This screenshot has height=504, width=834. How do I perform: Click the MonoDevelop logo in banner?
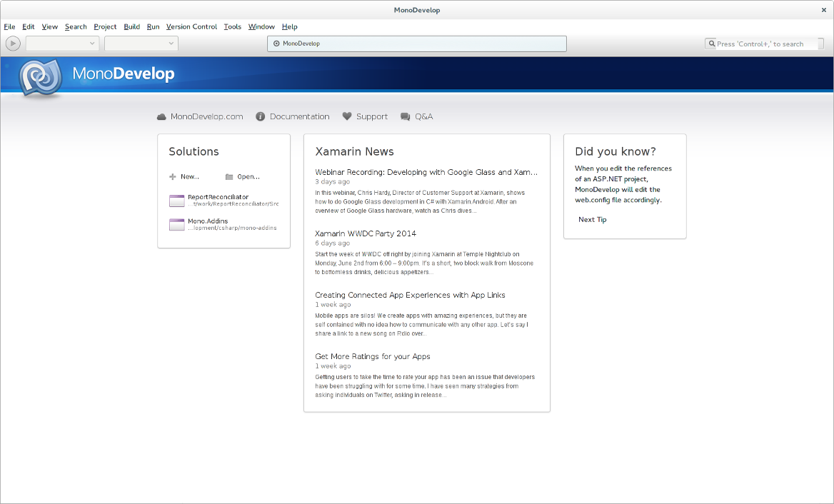pyautogui.click(x=41, y=78)
